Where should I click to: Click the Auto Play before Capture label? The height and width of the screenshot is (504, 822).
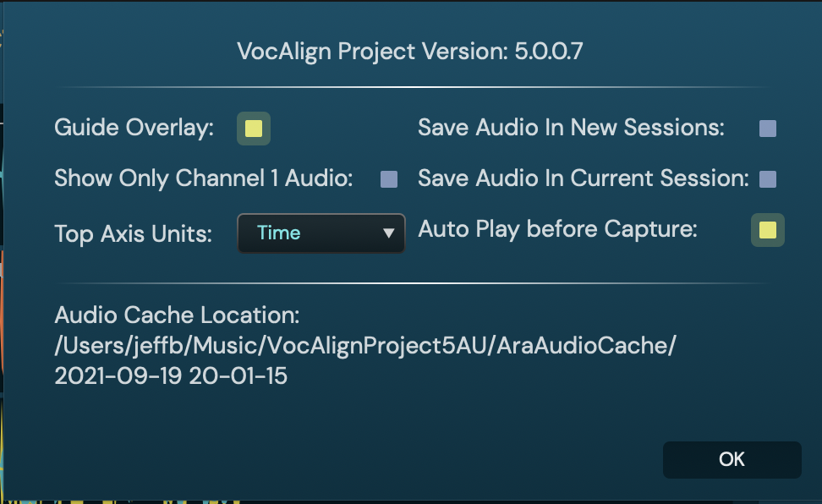coord(557,229)
